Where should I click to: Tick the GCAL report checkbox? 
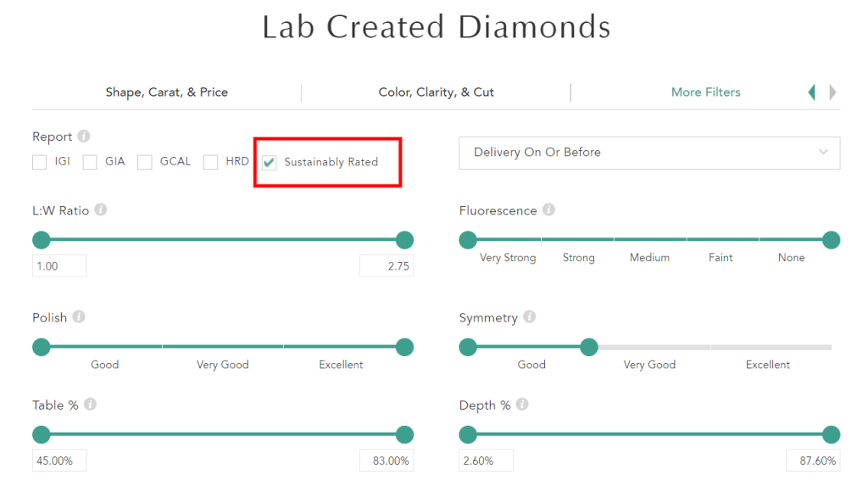[145, 162]
